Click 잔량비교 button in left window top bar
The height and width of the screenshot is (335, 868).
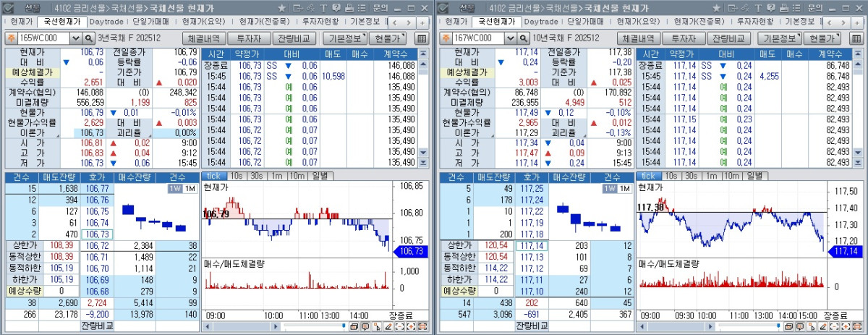[294, 38]
